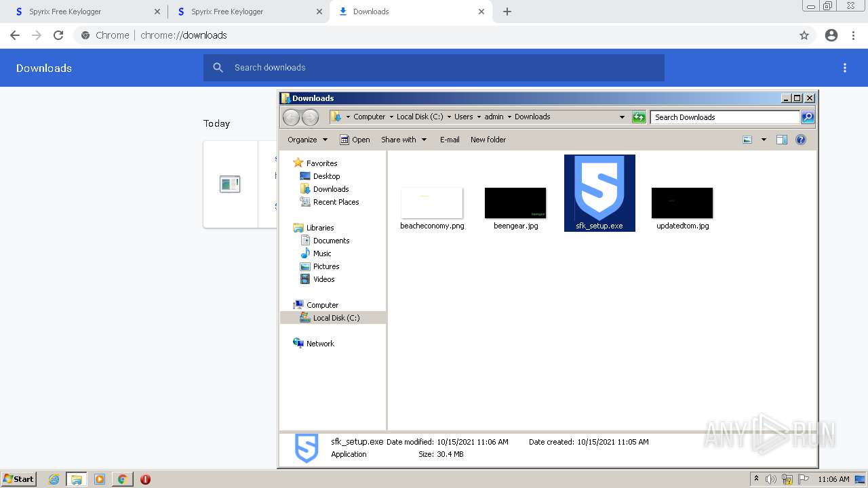The width and height of the screenshot is (868, 488).
Task: Click Open in Explorer toolbar
Action: 355,140
